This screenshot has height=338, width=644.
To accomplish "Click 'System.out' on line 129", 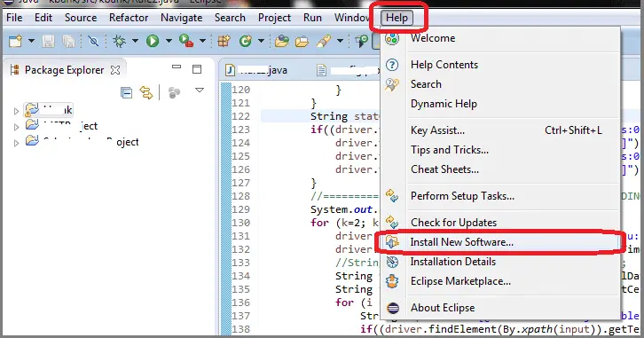I will pyautogui.click(x=341, y=209).
